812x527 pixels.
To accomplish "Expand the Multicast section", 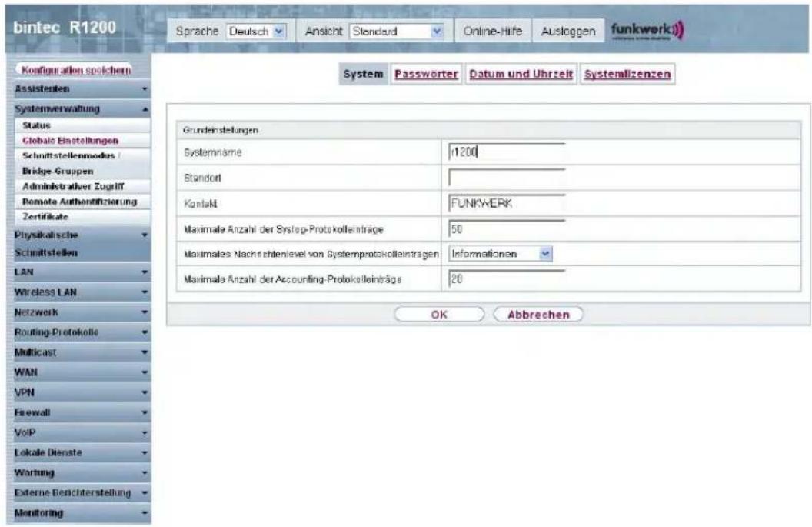I will 82,352.
